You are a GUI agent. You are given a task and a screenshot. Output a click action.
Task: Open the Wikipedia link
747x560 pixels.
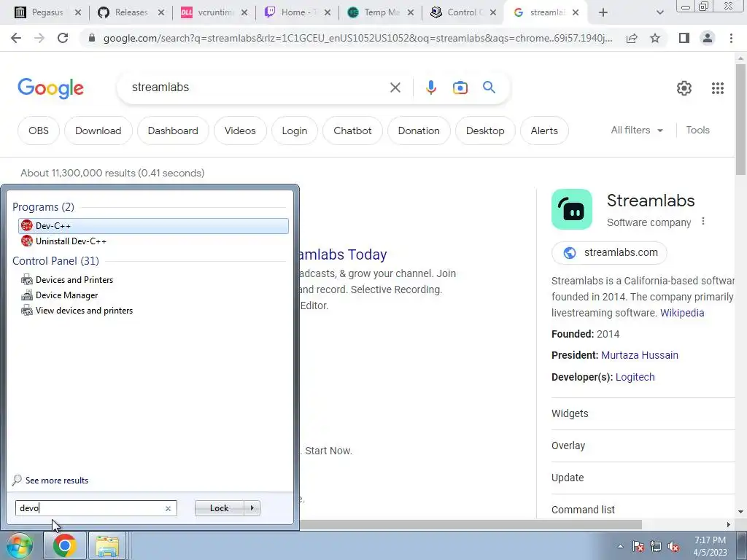point(682,313)
